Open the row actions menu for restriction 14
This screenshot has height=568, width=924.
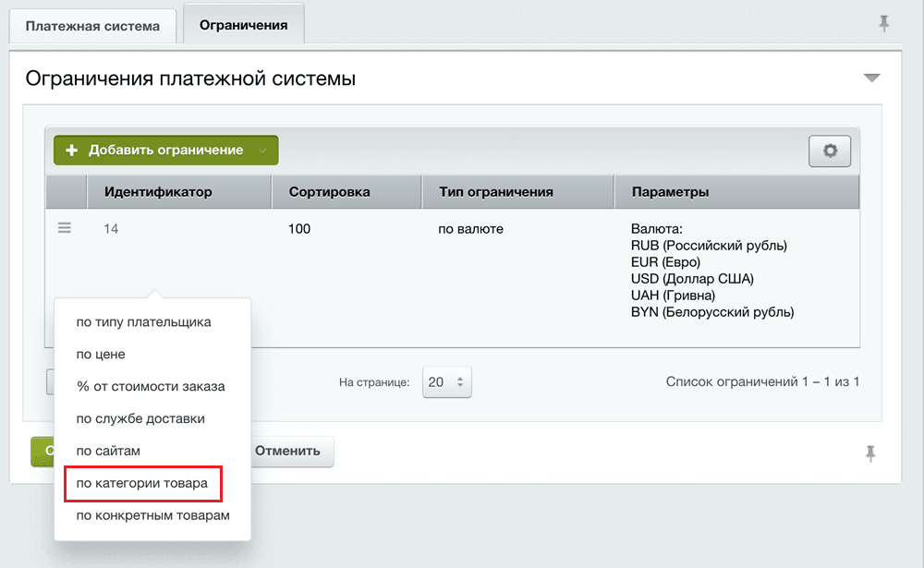pyautogui.click(x=65, y=228)
